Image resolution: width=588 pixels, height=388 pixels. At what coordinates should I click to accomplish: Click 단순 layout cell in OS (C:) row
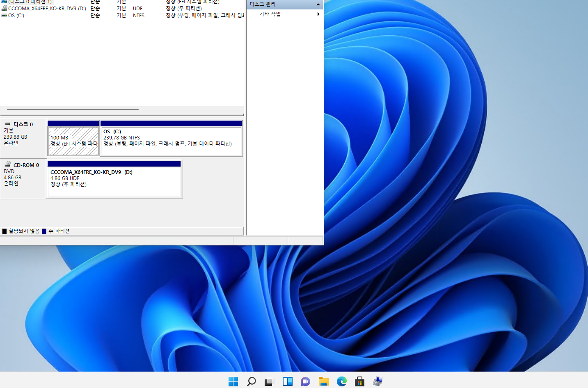(95, 16)
